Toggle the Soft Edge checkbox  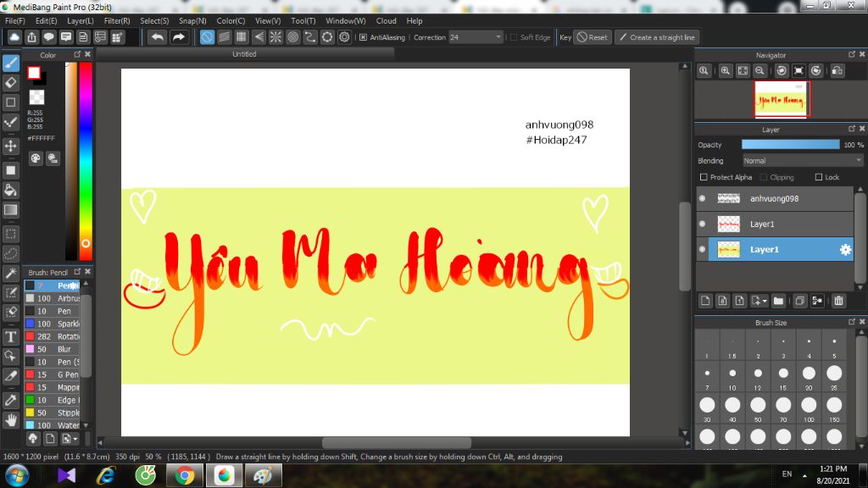pos(514,37)
